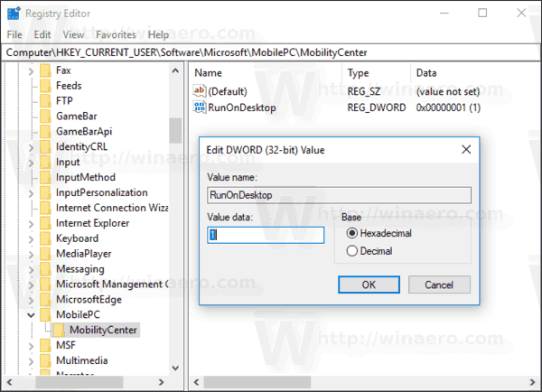
Task: Click the Feeds folder icon
Action: point(45,86)
